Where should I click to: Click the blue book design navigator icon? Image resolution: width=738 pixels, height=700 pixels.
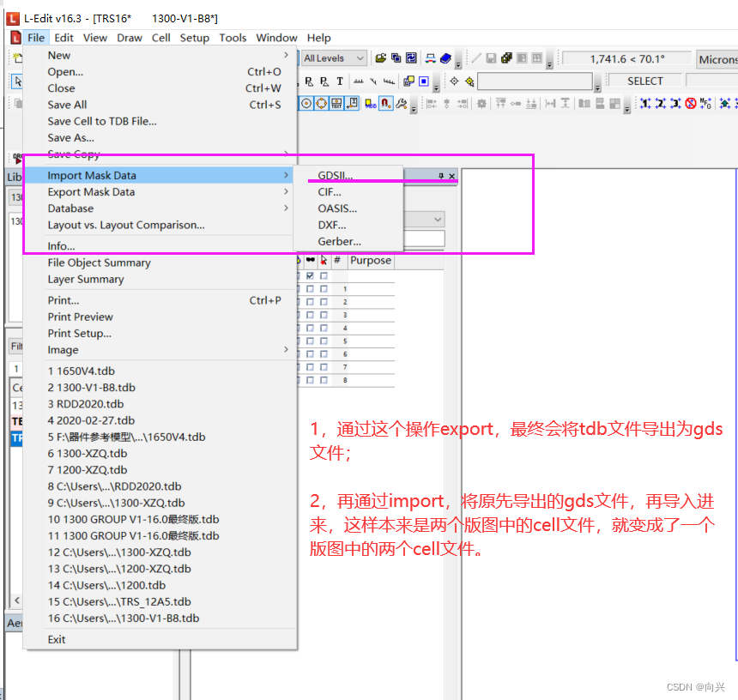click(445, 57)
